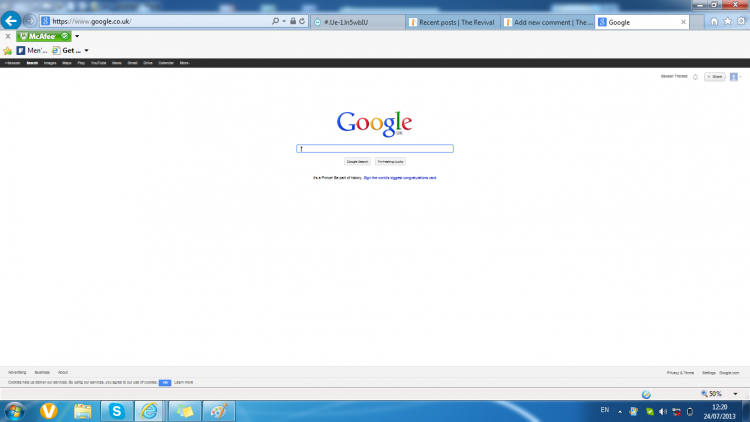
Task: Open Paint from the taskbar
Action: pos(219,411)
